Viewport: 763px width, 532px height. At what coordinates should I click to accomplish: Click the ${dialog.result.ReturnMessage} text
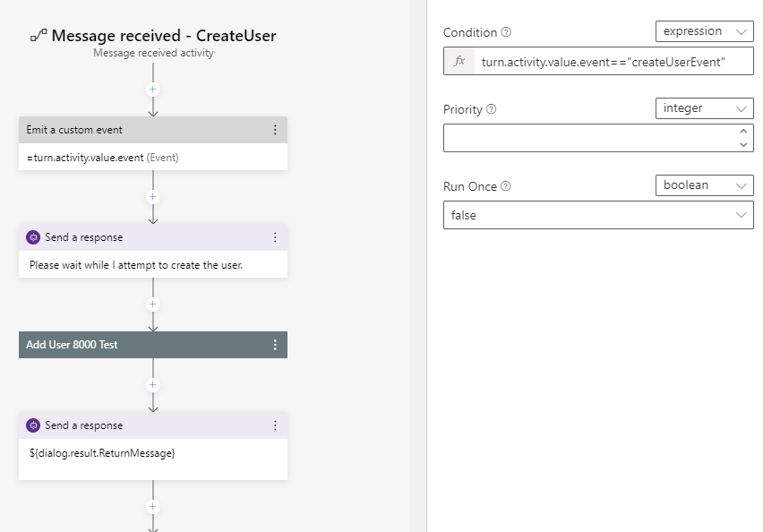tap(102, 453)
